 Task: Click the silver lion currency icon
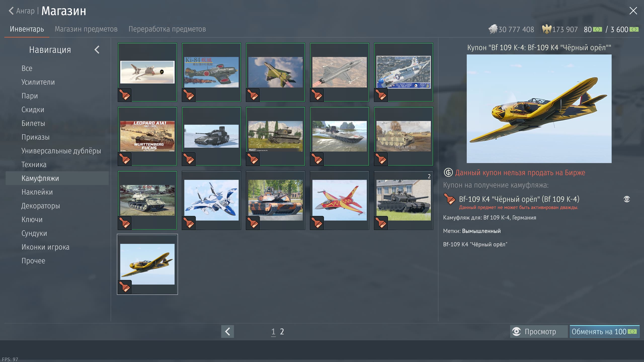pyautogui.click(x=493, y=29)
